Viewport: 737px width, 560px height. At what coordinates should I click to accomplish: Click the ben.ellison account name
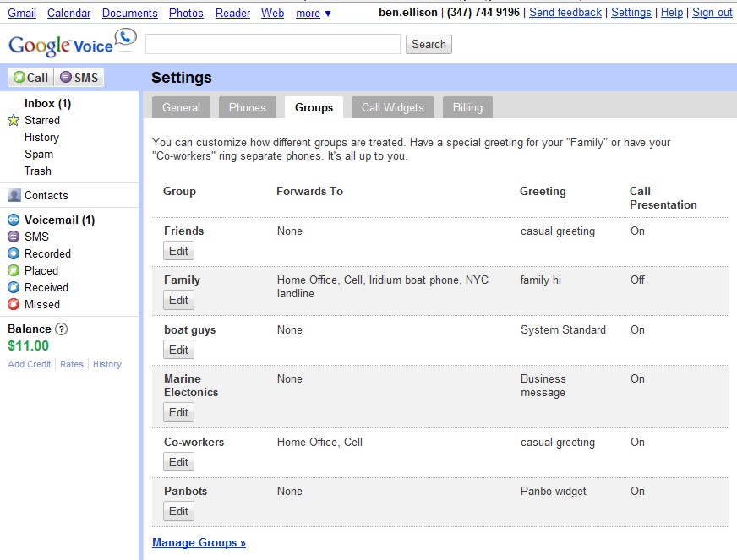click(408, 12)
